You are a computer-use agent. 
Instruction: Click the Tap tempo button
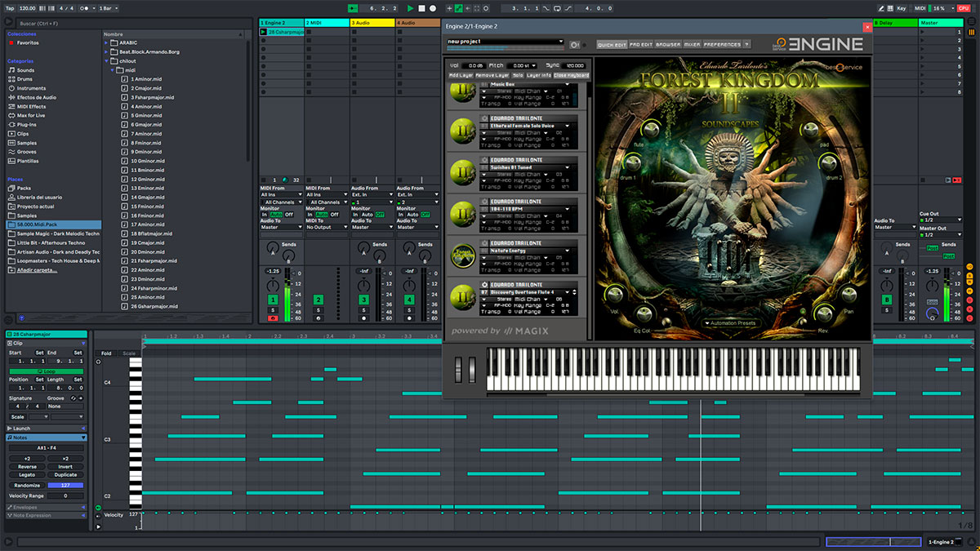click(10, 7)
